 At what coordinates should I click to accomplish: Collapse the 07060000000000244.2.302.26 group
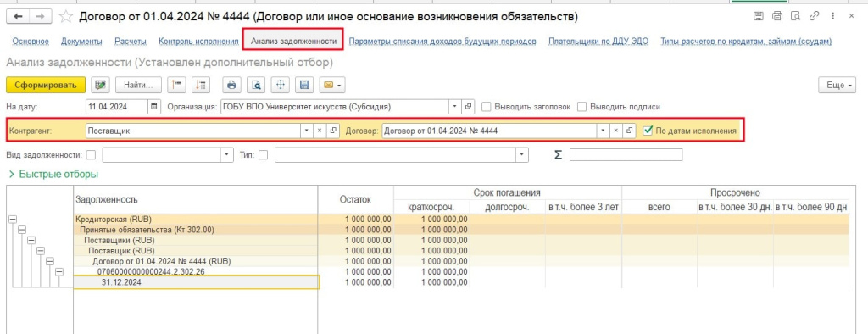60,271
